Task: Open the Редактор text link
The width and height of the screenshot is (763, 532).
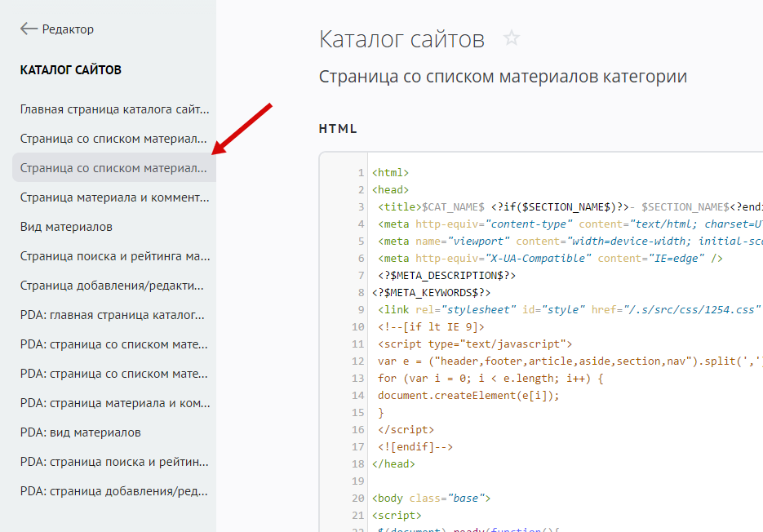Action: (69, 29)
